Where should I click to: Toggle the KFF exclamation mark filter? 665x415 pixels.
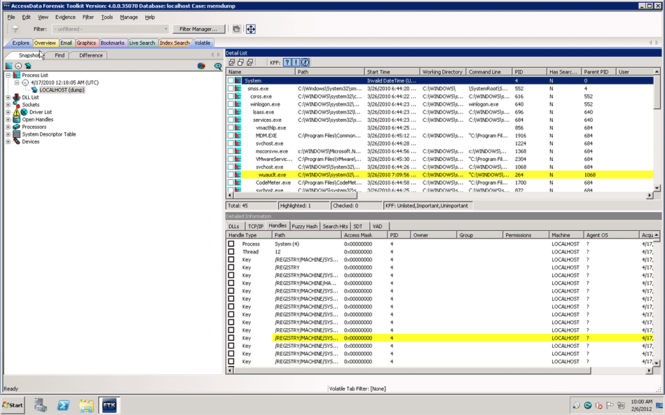[296, 62]
